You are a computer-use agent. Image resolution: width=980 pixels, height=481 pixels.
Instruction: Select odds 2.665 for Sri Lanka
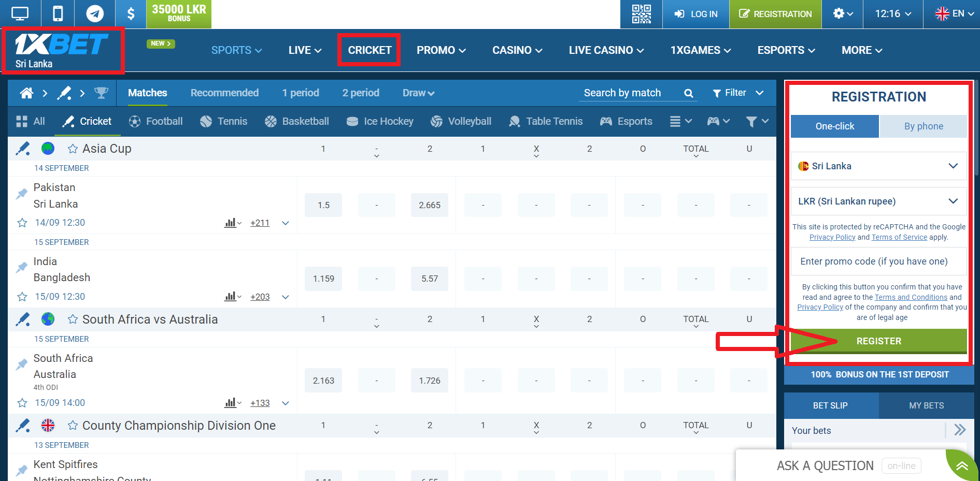click(429, 205)
